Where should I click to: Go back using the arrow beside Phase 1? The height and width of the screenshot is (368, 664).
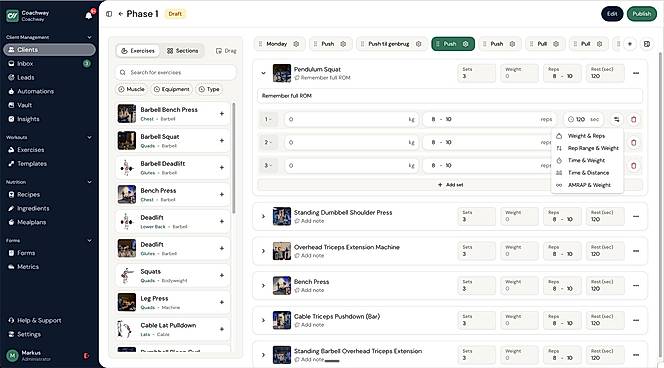121,14
